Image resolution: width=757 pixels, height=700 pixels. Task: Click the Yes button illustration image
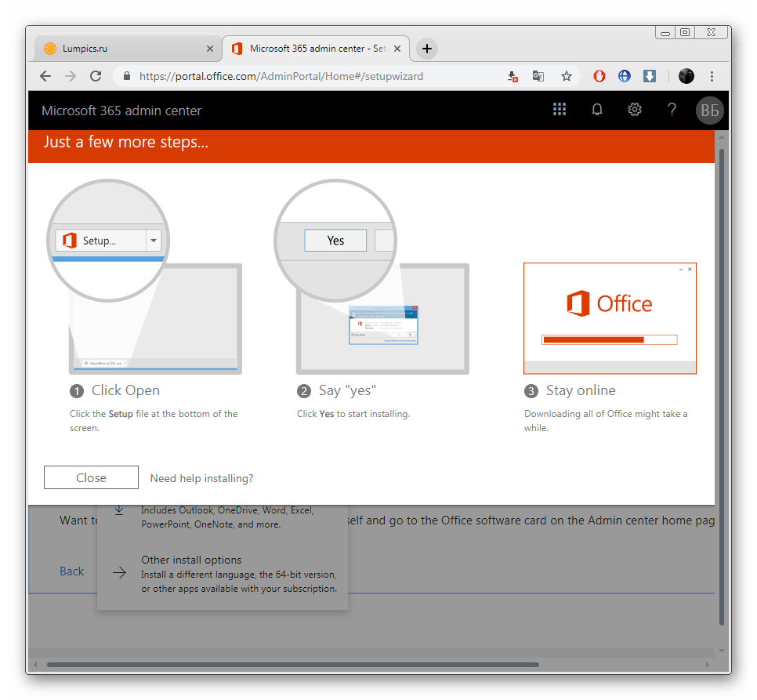point(371,277)
